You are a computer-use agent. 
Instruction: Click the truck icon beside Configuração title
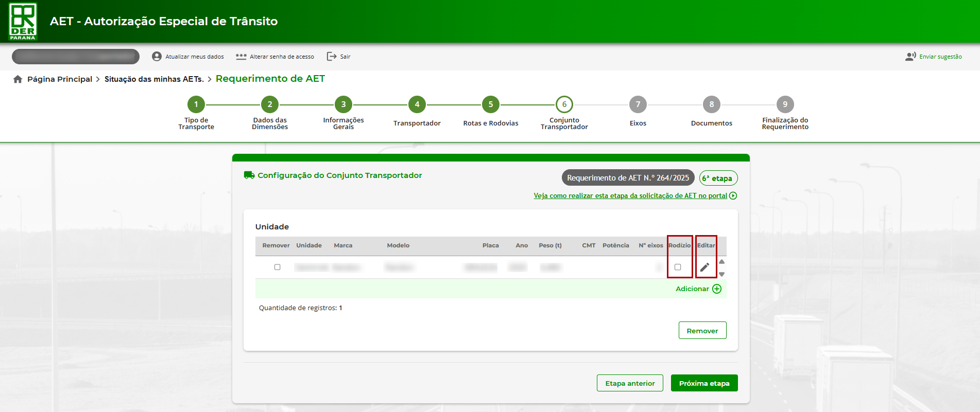pos(249,175)
